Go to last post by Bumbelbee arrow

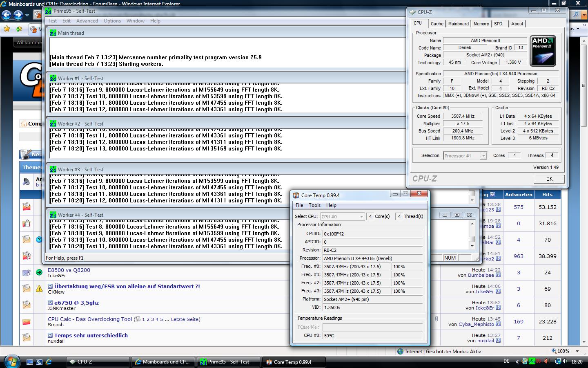coord(498,275)
